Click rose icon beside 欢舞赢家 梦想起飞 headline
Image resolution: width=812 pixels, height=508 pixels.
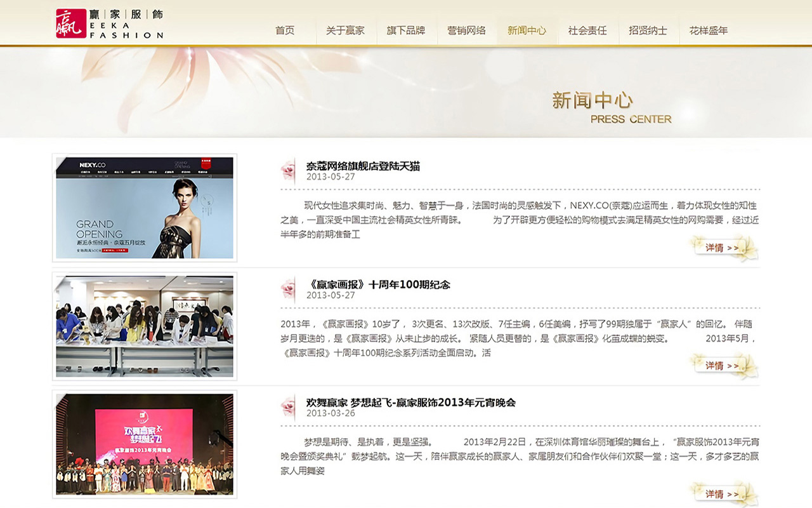point(289,408)
